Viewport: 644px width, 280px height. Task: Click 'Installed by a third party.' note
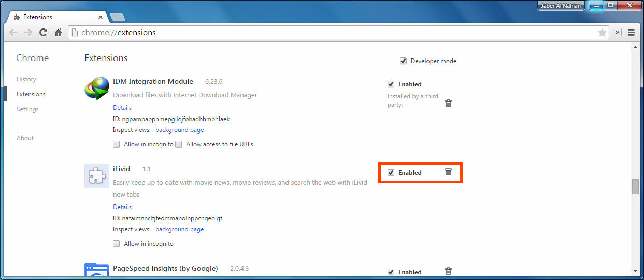click(412, 100)
